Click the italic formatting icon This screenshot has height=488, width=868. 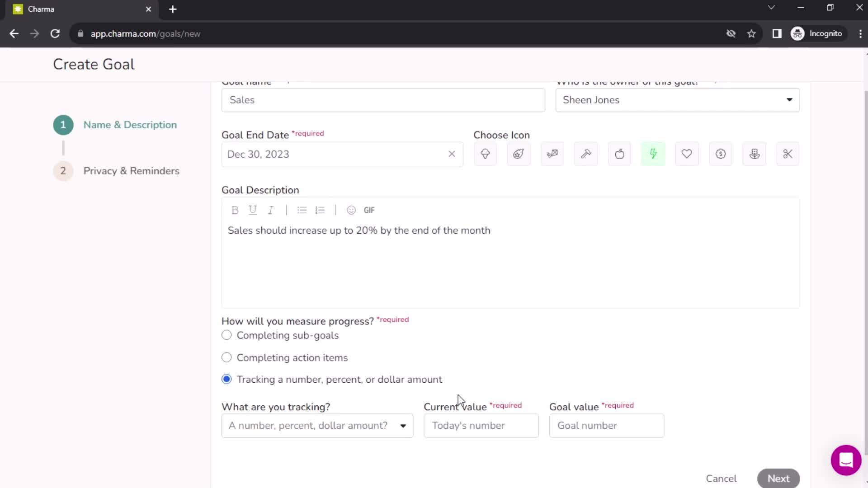point(270,210)
